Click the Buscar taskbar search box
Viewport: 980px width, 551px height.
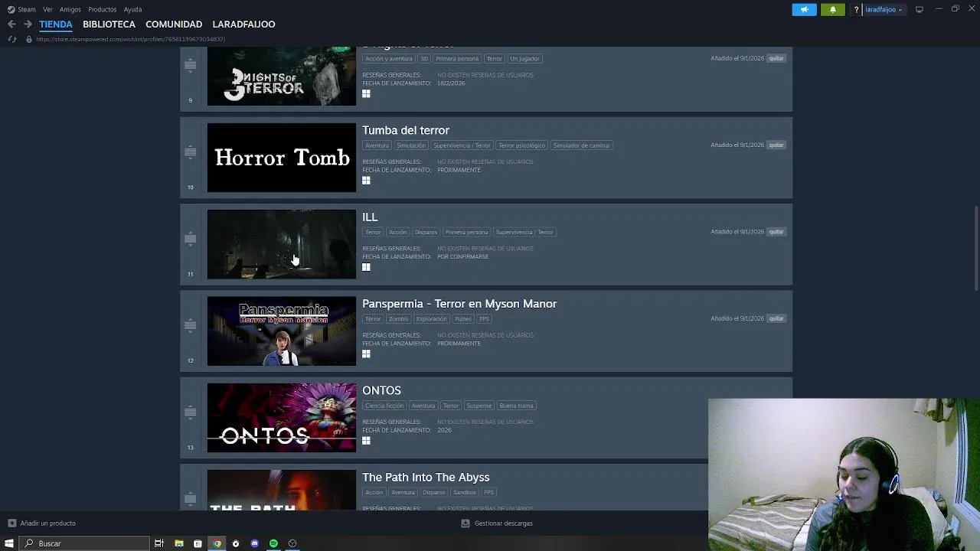pyautogui.click(x=84, y=543)
